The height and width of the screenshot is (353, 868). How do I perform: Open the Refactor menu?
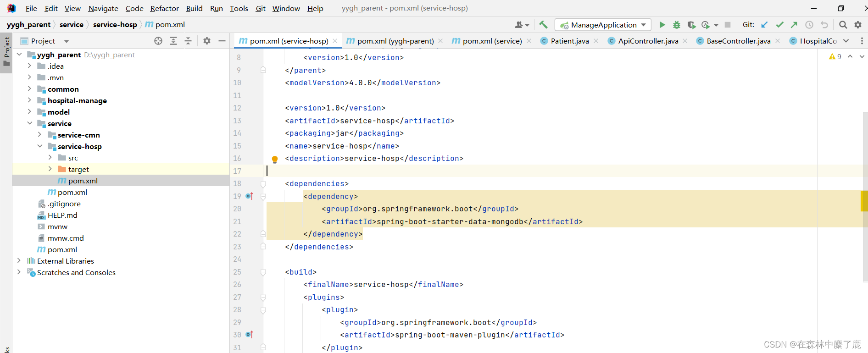click(x=164, y=8)
